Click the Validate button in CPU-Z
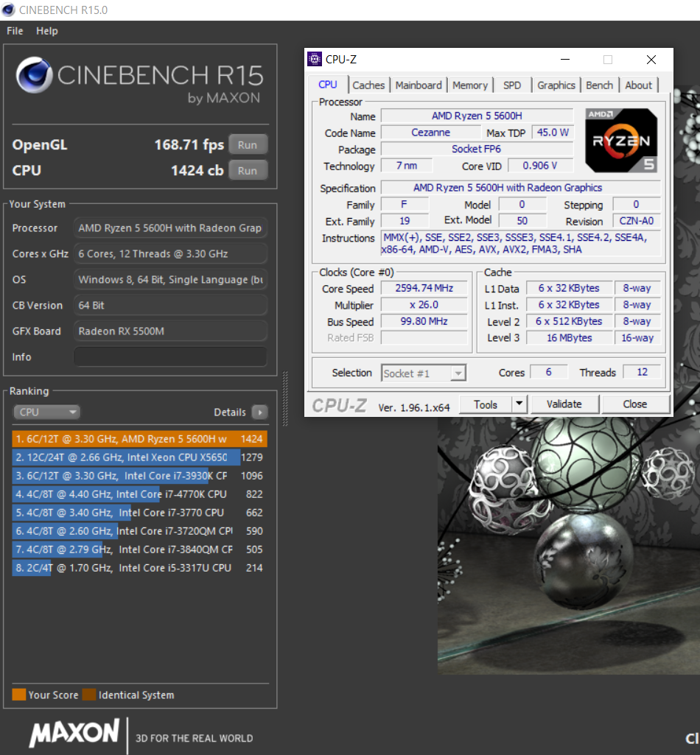 pos(564,404)
